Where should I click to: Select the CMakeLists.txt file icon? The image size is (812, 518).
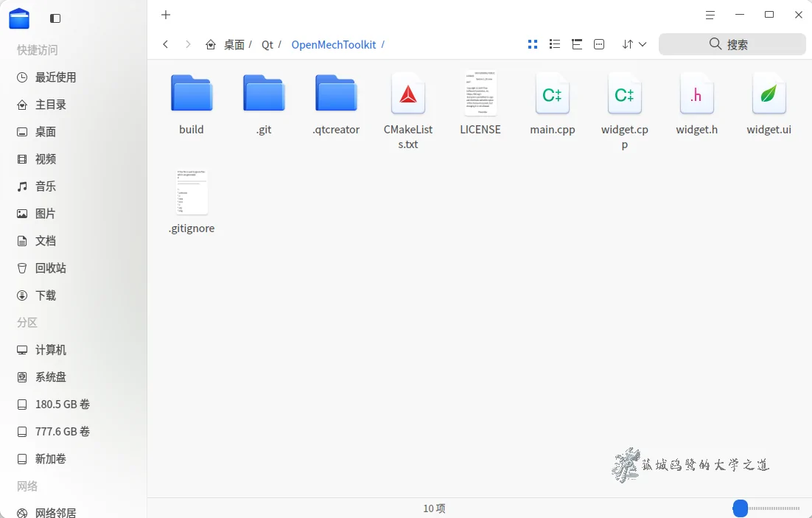click(x=408, y=94)
